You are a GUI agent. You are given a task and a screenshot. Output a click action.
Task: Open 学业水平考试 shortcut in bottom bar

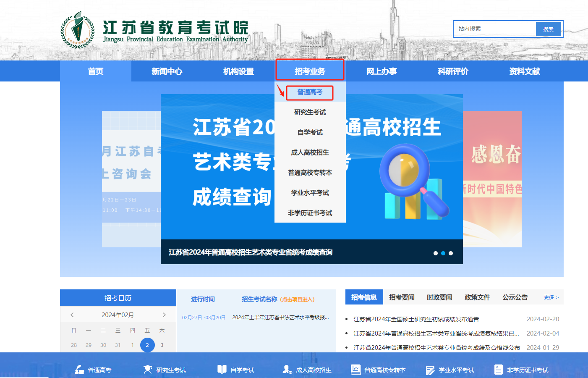coord(450,370)
